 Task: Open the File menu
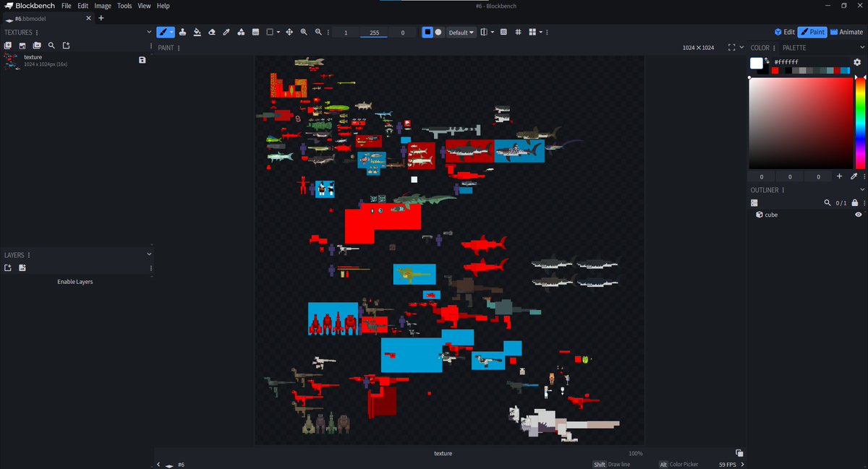coord(67,6)
